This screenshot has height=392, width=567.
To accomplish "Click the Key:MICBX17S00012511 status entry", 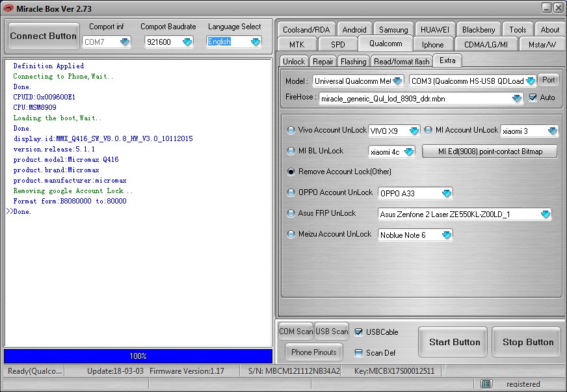I will (394, 371).
